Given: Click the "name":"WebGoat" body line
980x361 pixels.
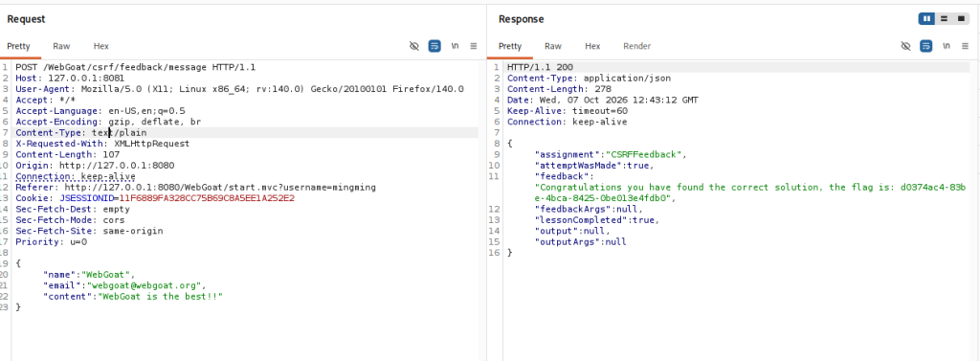Looking at the screenshot, I should pyautogui.click(x=89, y=274).
